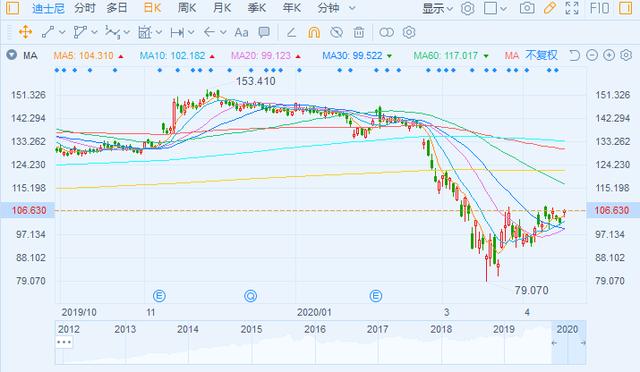
Task: Click the E earnings marker near 2020/01
Action: (376, 295)
